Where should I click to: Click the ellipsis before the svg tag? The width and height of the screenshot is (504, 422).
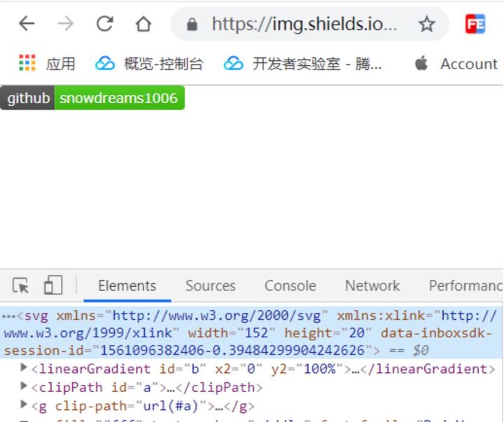[x=8, y=316]
